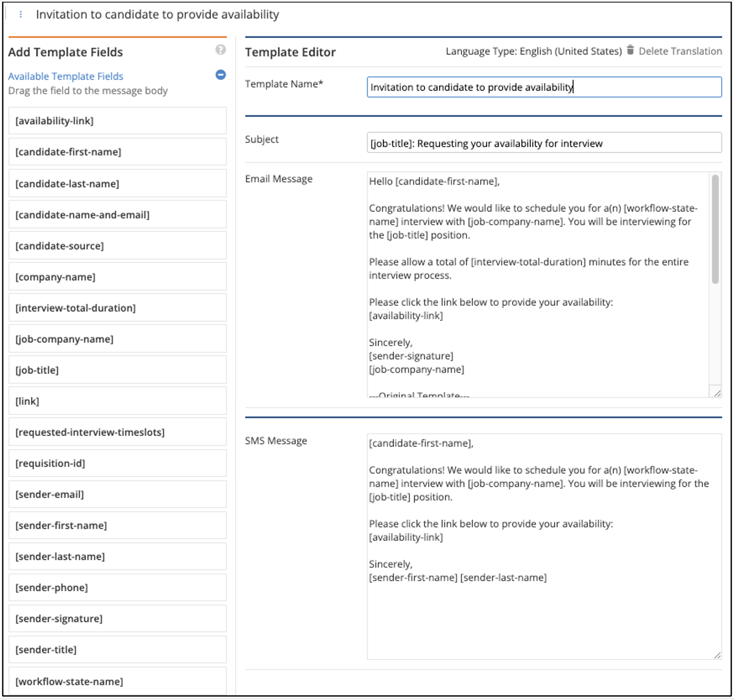Select the [job-company-name] field
Image resolution: width=734 pixels, height=700 pixels.
pyautogui.click(x=118, y=339)
